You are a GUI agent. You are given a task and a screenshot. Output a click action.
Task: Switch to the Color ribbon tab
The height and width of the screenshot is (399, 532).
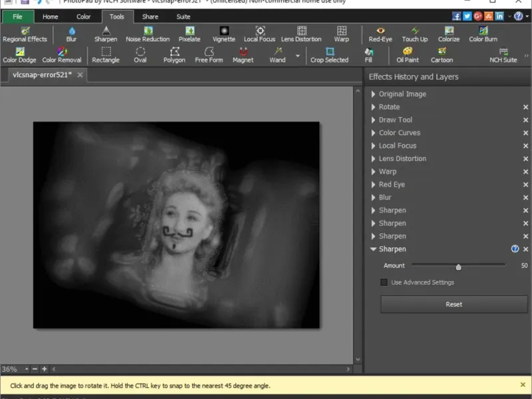pyautogui.click(x=83, y=17)
